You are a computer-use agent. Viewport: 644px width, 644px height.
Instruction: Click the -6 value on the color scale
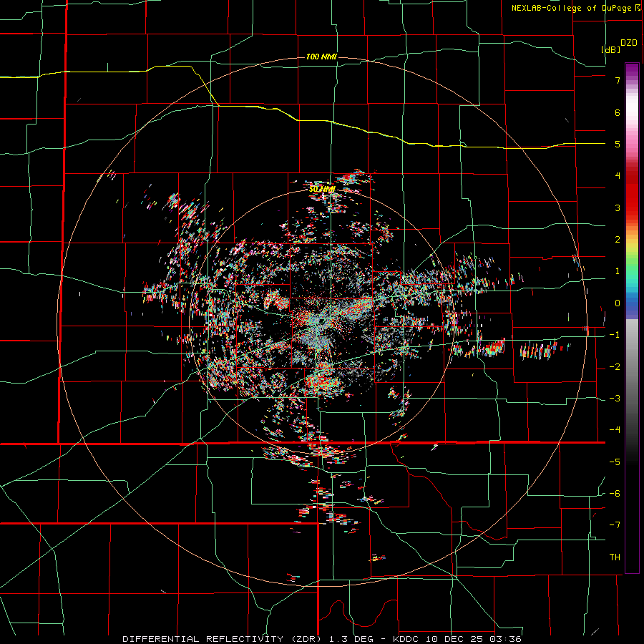pyautogui.click(x=615, y=494)
